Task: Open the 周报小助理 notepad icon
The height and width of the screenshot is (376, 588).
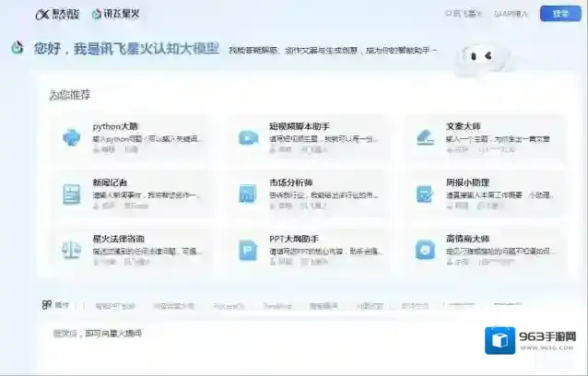Action: tap(425, 194)
